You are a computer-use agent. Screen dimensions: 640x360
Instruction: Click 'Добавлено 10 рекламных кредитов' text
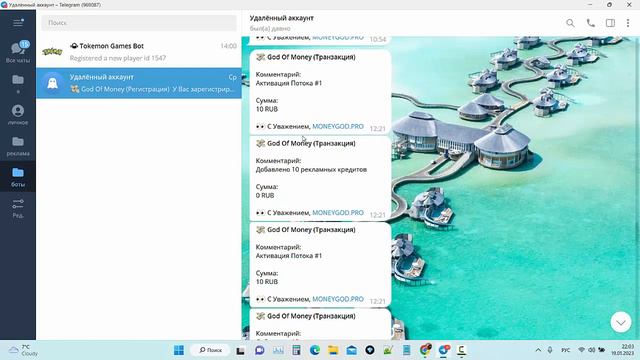311,169
